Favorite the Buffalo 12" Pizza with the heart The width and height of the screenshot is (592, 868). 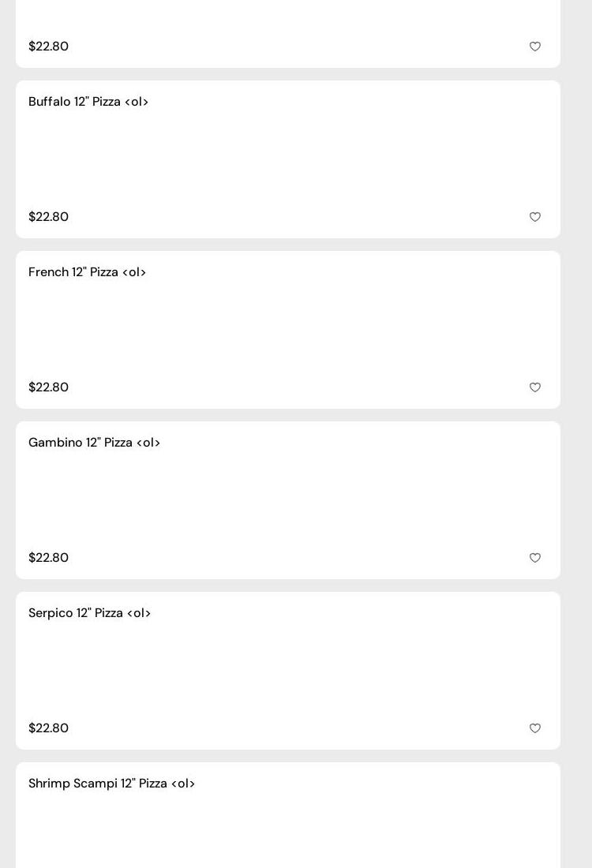535,217
